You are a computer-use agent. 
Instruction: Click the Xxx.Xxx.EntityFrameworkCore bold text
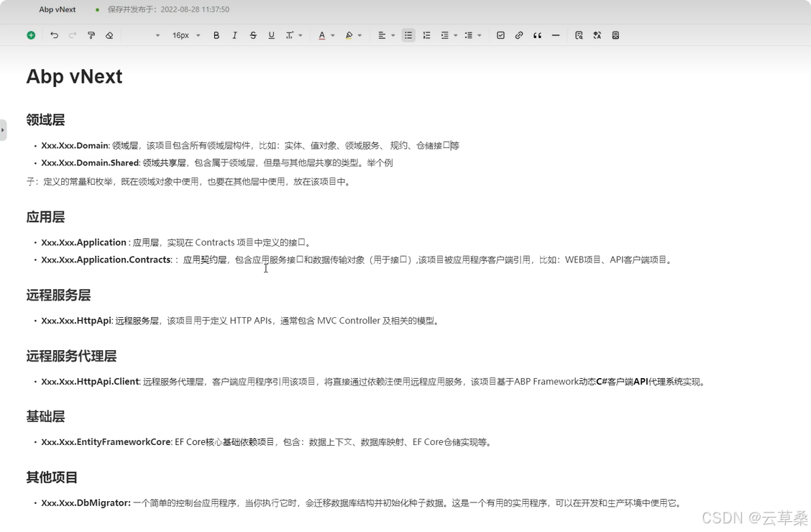pos(106,442)
